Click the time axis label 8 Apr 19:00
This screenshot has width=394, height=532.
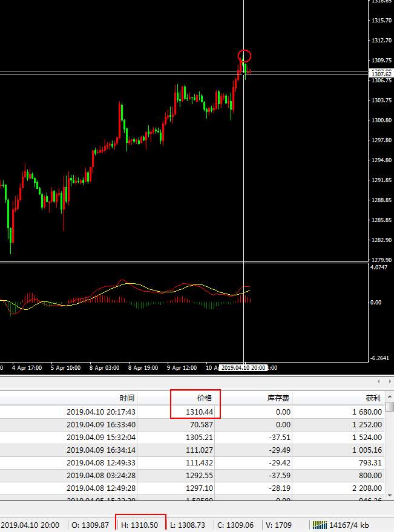pos(143,368)
